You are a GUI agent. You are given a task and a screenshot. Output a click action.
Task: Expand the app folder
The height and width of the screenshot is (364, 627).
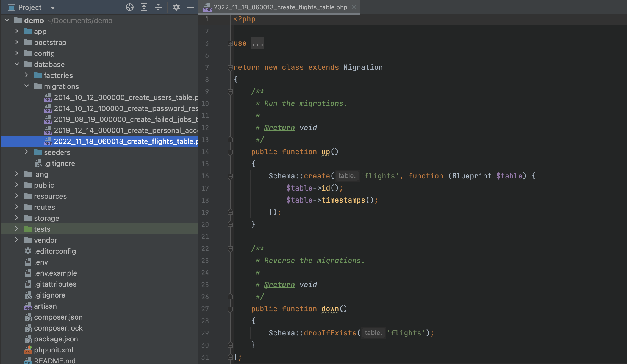16,31
